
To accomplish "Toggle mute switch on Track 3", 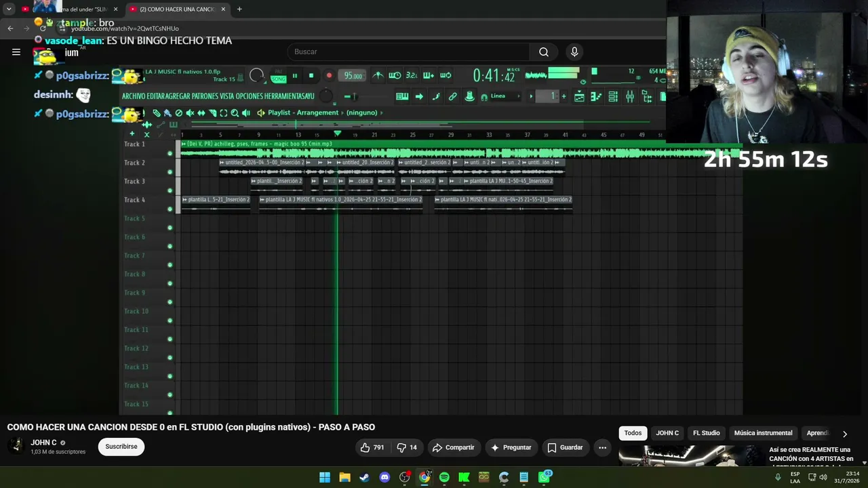I will click(170, 190).
